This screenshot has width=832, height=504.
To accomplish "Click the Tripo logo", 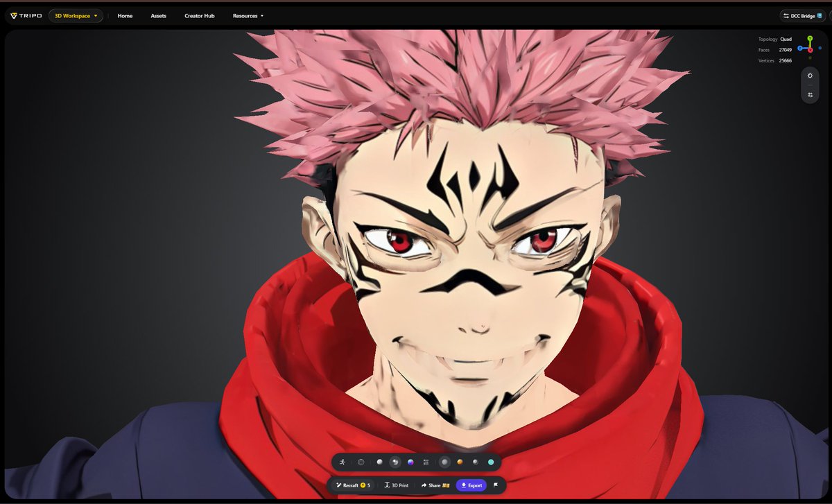I will coord(26,15).
